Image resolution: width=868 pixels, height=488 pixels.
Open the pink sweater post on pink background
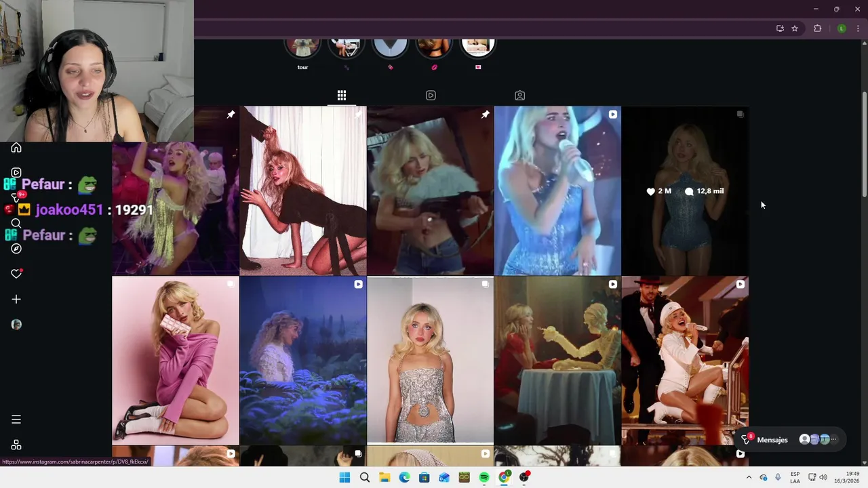click(x=176, y=361)
